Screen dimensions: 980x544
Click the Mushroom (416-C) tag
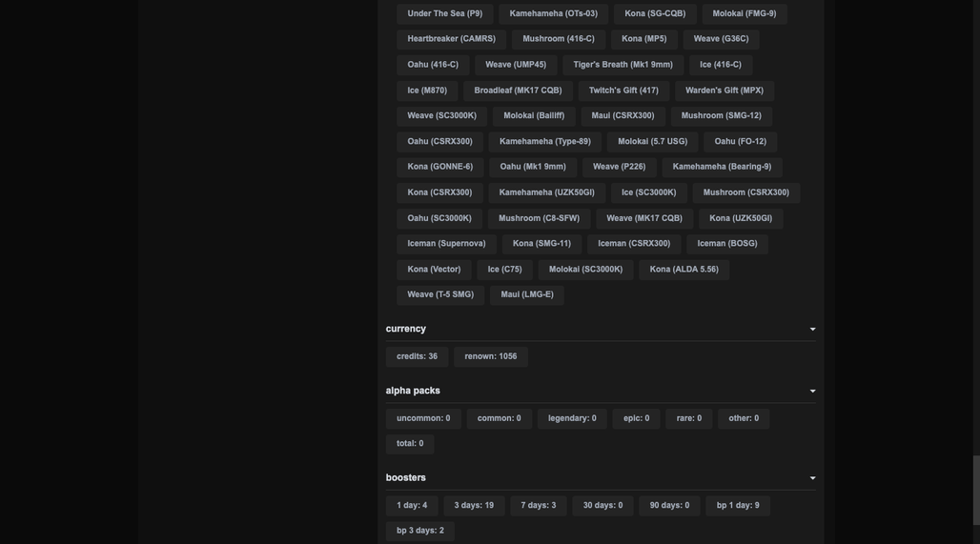pos(559,39)
